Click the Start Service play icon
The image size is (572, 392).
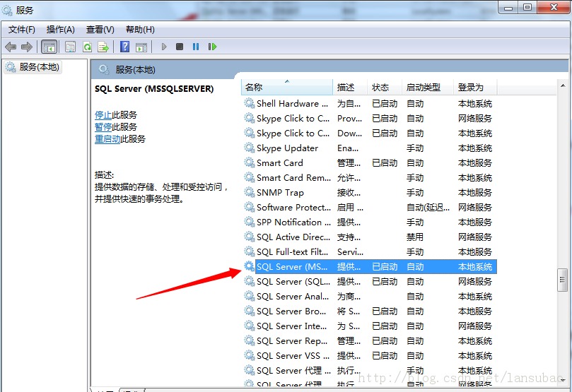pos(164,47)
